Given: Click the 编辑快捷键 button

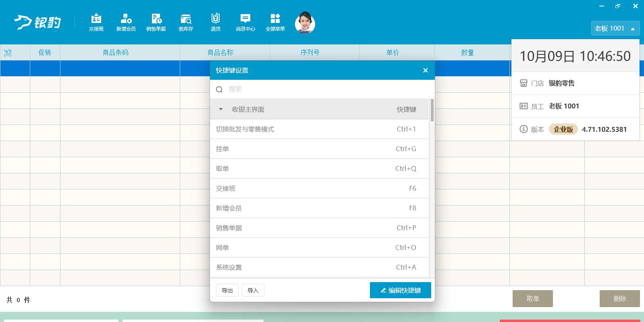Looking at the screenshot, I should click(401, 290).
